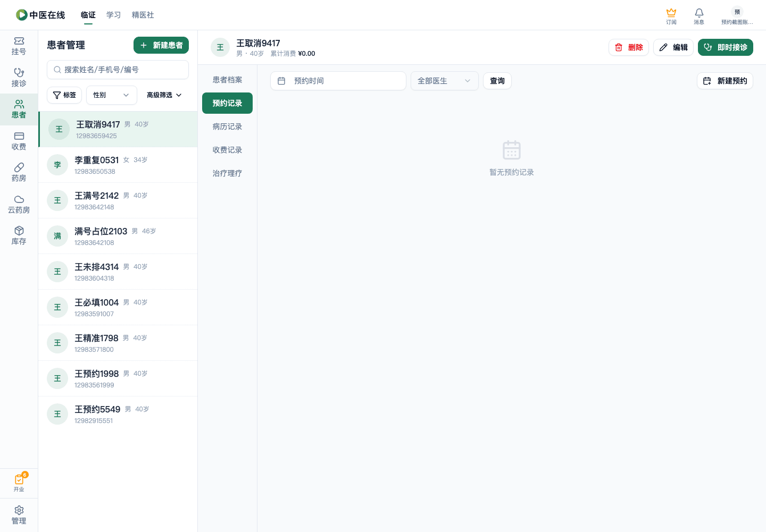
Task: Click the 中医在线 logo
Action: pos(40,15)
